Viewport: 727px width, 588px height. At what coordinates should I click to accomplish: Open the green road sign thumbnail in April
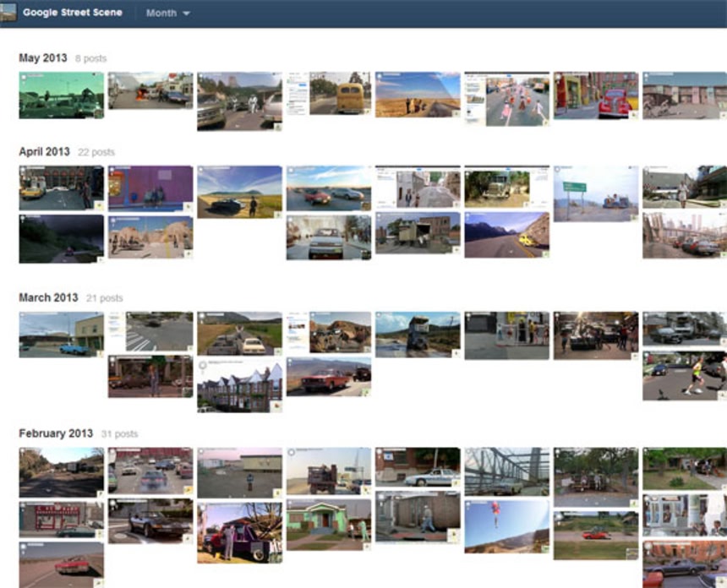595,193
